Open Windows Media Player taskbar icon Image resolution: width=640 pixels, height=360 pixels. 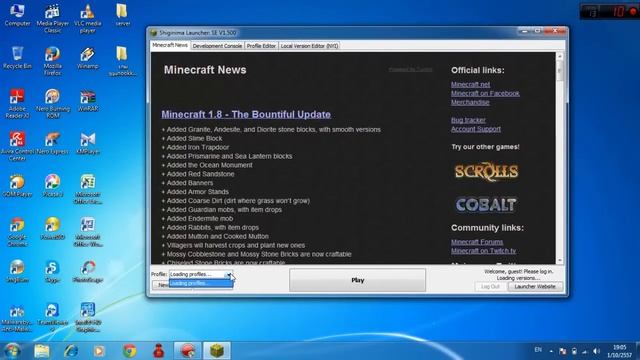(x=99, y=351)
